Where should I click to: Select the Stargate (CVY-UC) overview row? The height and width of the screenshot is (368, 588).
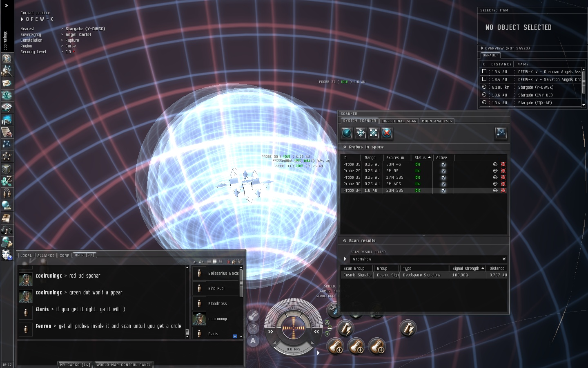(x=531, y=95)
